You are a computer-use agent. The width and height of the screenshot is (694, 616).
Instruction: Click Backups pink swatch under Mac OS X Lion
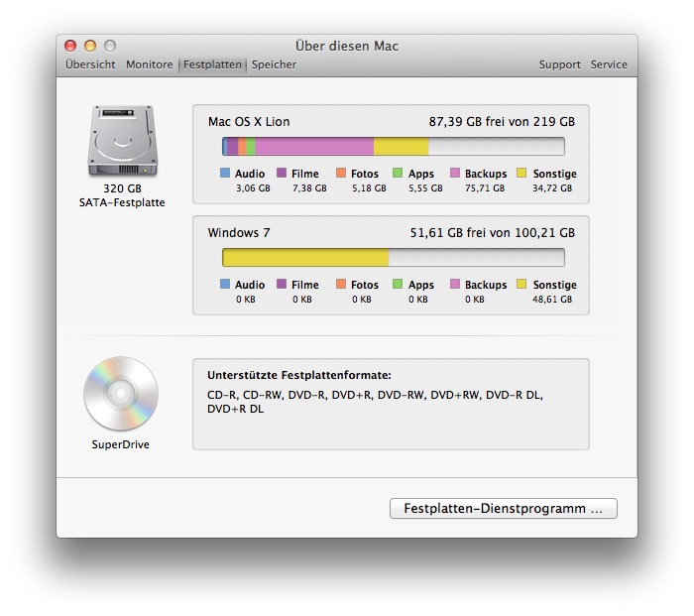pyautogui.click(x=455, y=173)
